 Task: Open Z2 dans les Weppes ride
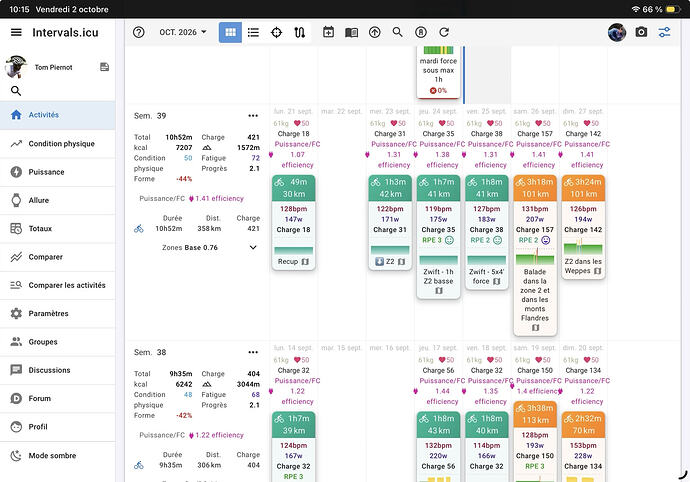(583, 227)
